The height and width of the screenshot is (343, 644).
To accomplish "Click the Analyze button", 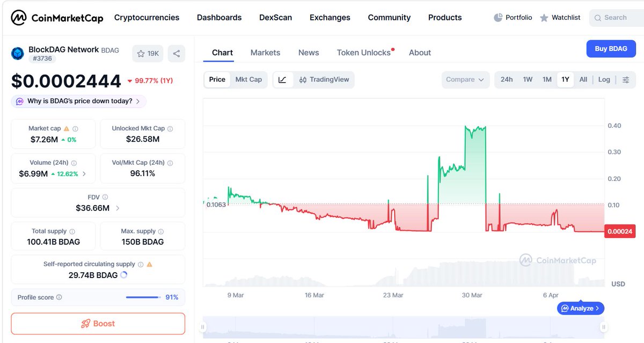I will pyautogui.click(x=581, y=309).
